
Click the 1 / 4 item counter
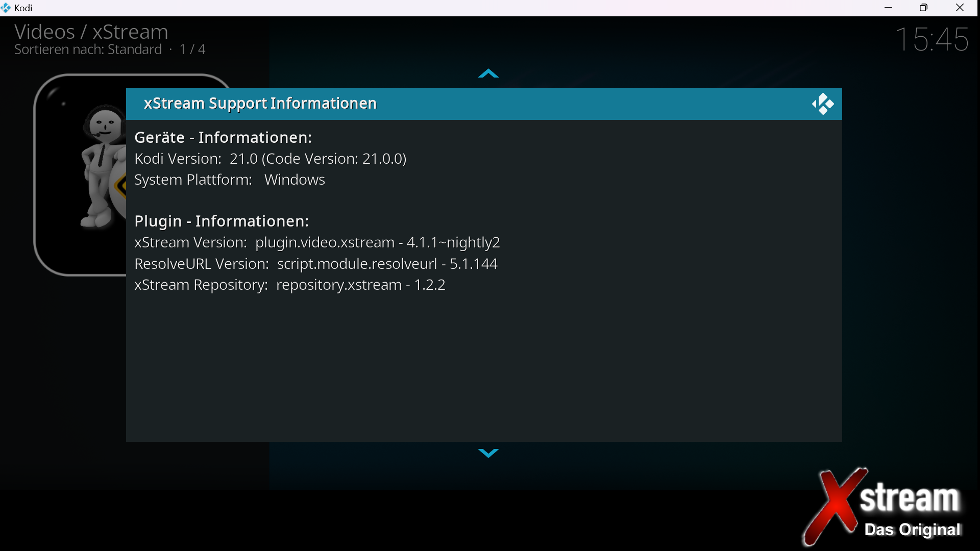tap(192, 49)
